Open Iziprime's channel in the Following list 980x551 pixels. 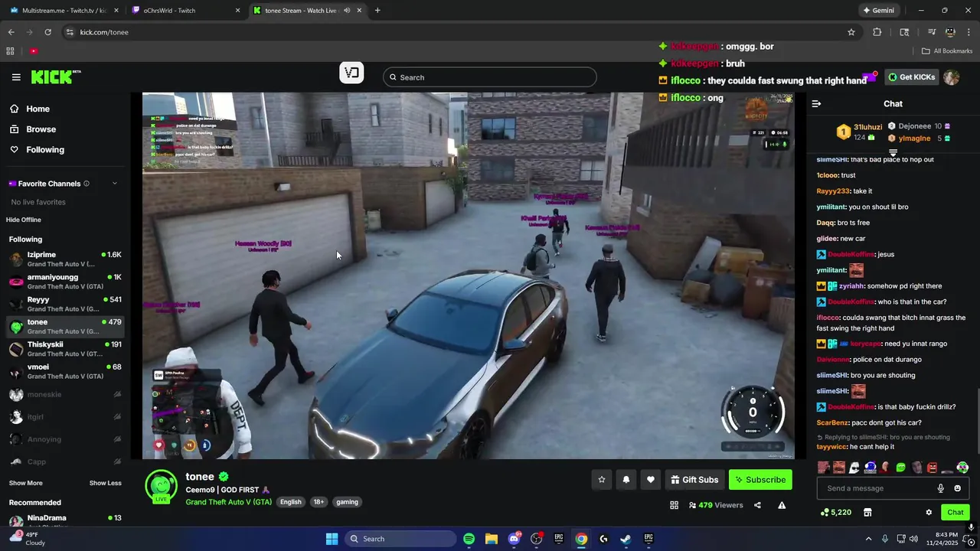point(65,259)
